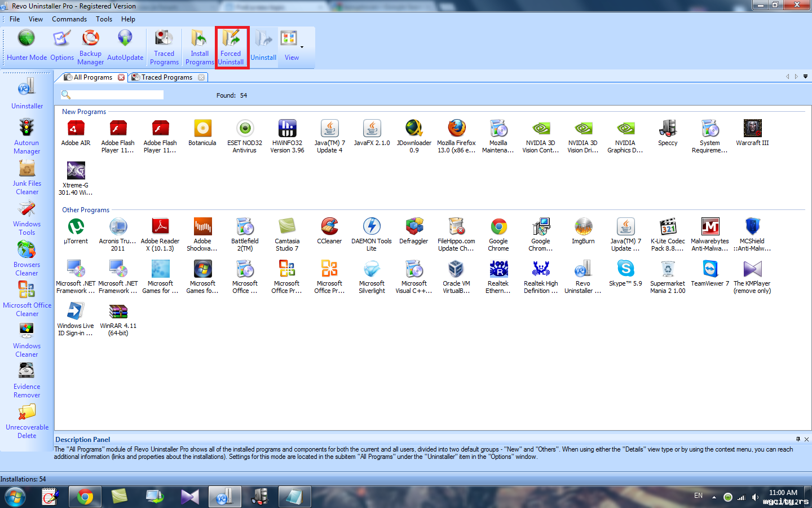Click Install Programs toolbar icon
This screenshot has height=508, width=812.
point(200,47)
